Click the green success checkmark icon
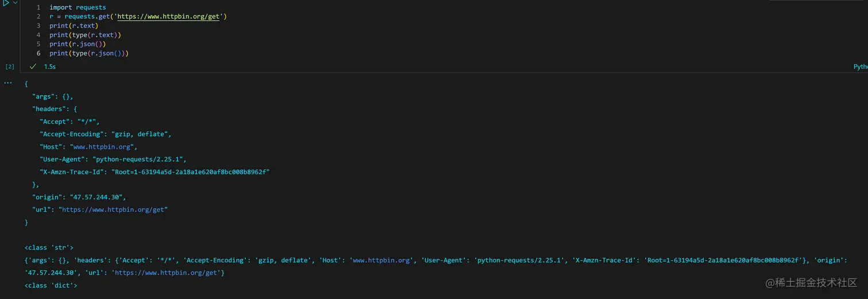The height and width of the screenshot is (299, 868). (x=33, y=67)
